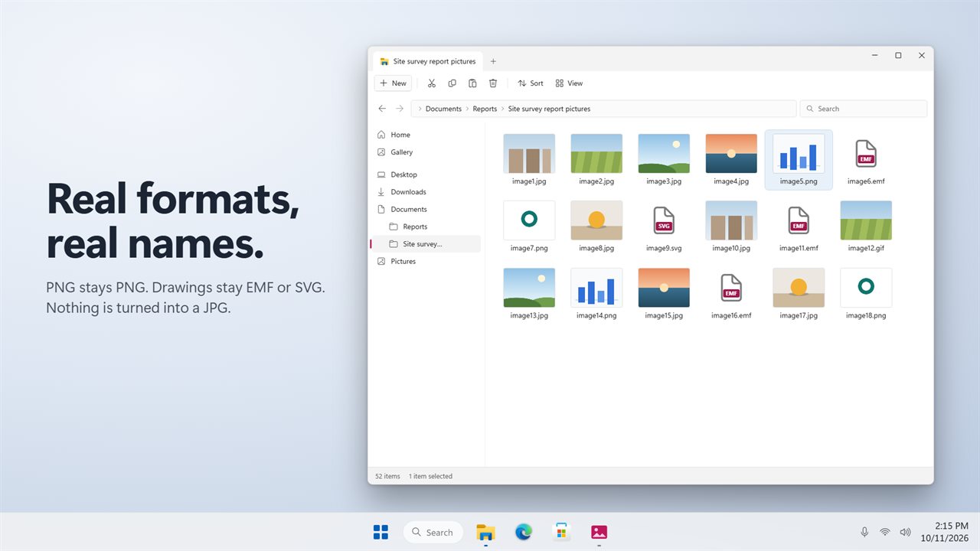Viewport: 980px width, 551px height.
Task: Add a new tab with plus button
Action: coord(493,61)
